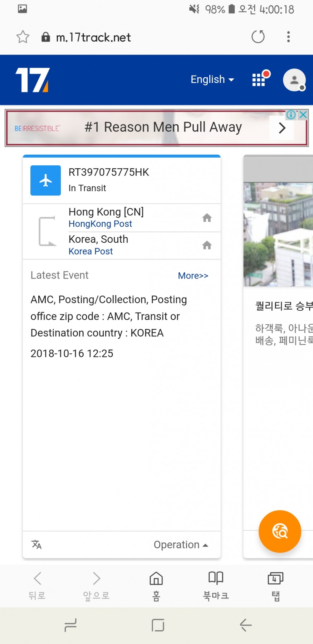Expand the Operation menu
This screenshot has width=313, height=644.
(x=181, y=544)
